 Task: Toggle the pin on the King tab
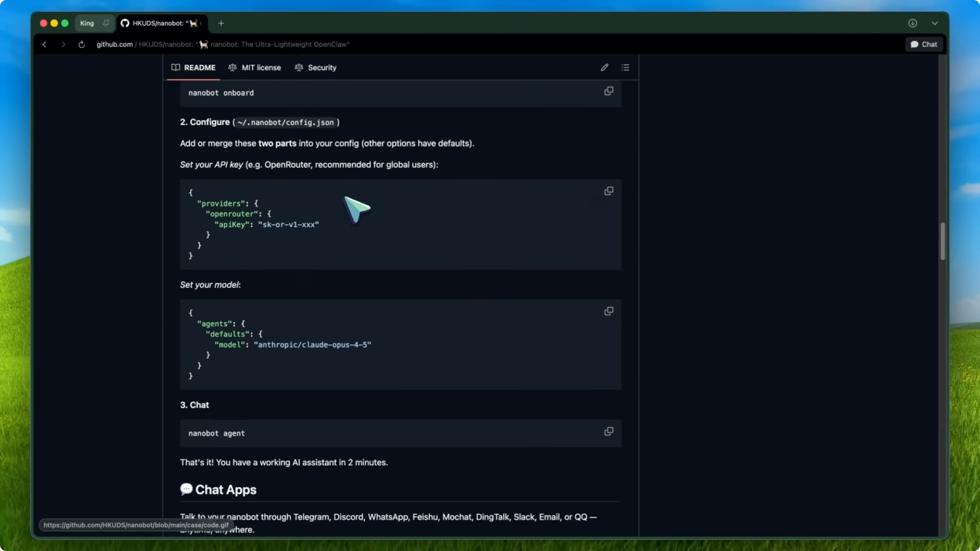[x=106, y=23]
